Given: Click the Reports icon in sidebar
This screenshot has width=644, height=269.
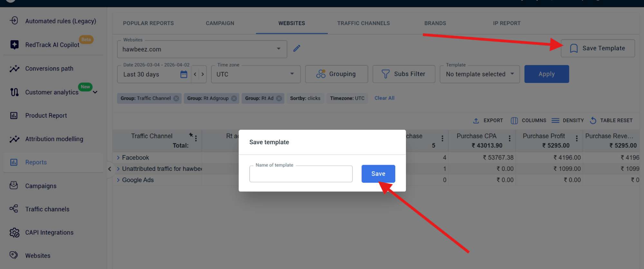Looking at the screenshot, I should (14, 162).
